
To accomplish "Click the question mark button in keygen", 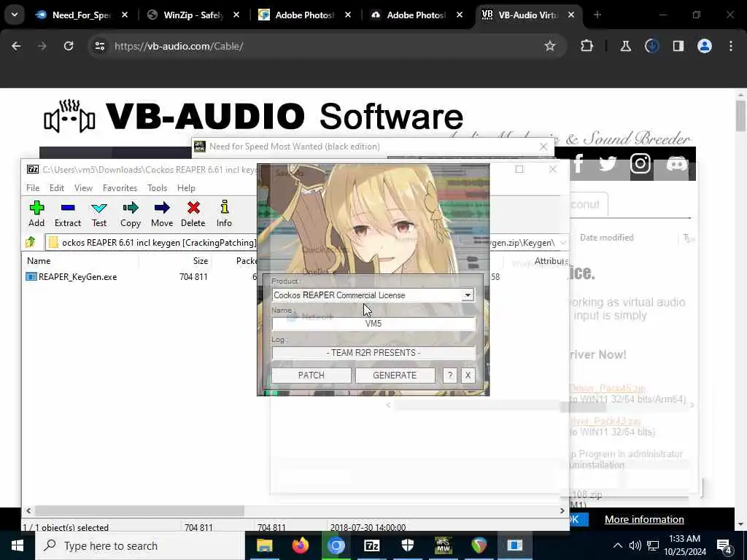I will pos(449,376).
